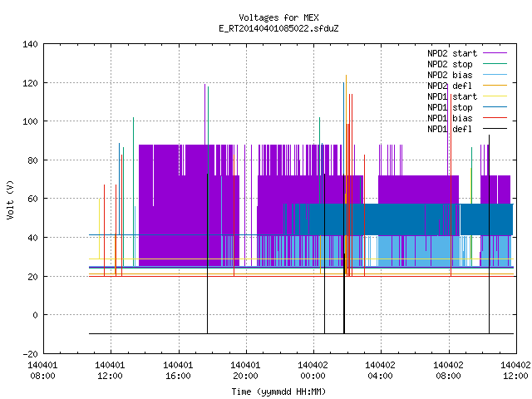
Task: Click the NPD2 stop legend label
Action: (x=450, y=64)
